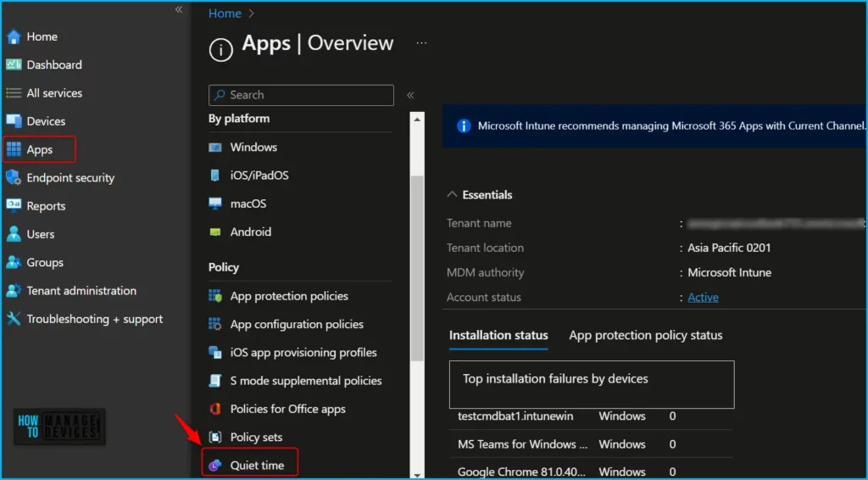Switch to Installation status tab
The height and width of the screenshot is (480, 868).
point(498,336)
